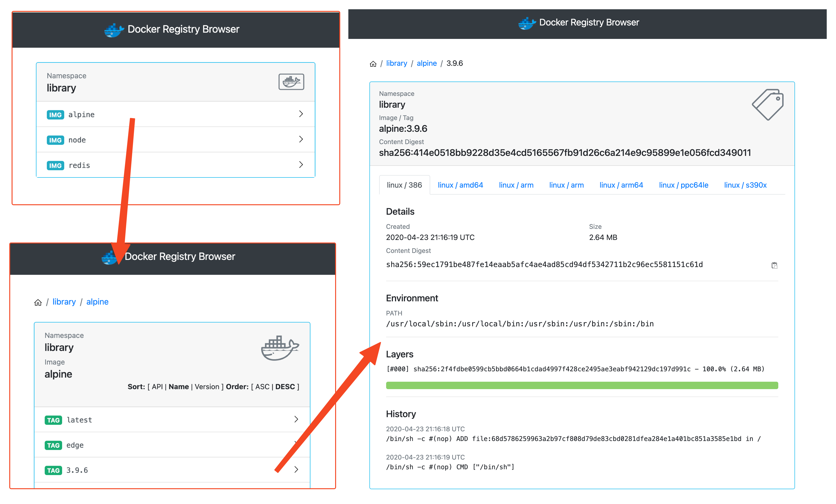The image size is (836, 504).
Task: Open the edge tag entry
Action: coord(172,445)
